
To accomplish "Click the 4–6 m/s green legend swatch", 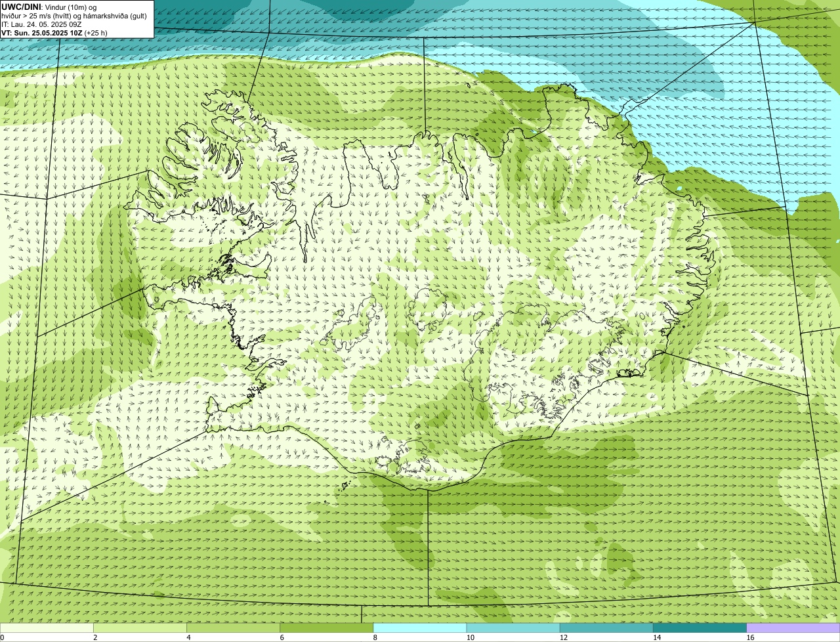I will [x=233, y=628].
